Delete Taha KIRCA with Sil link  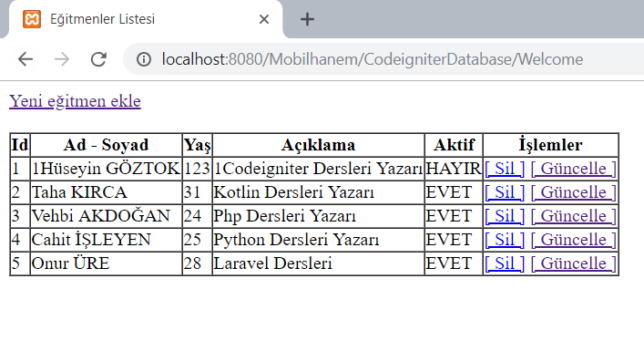pos(505,192)
